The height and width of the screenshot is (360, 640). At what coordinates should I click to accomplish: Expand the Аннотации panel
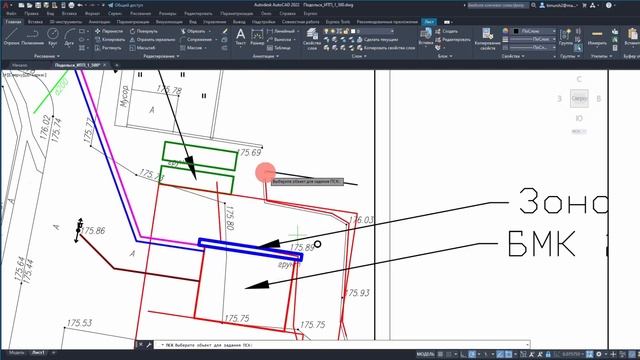[x=266, y=56]
